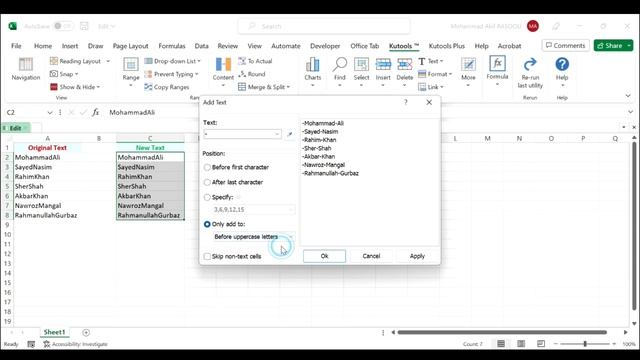Open the File menu tab

pos(16,46)
